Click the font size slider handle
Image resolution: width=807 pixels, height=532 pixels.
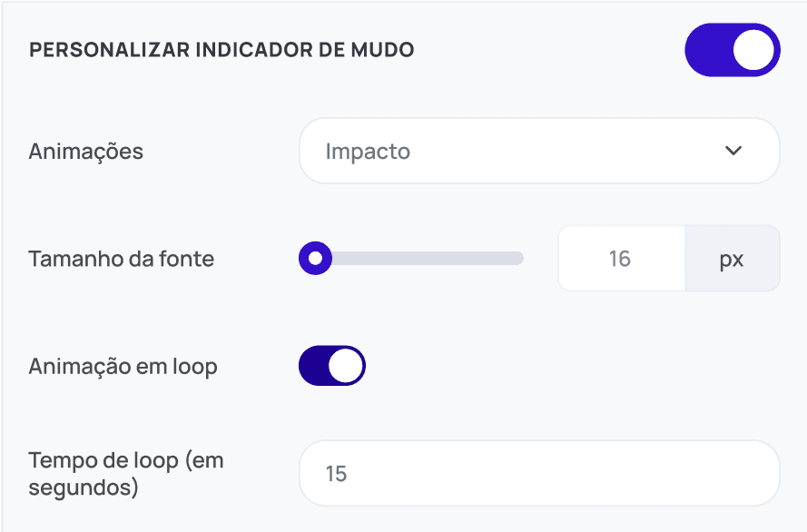316,258
